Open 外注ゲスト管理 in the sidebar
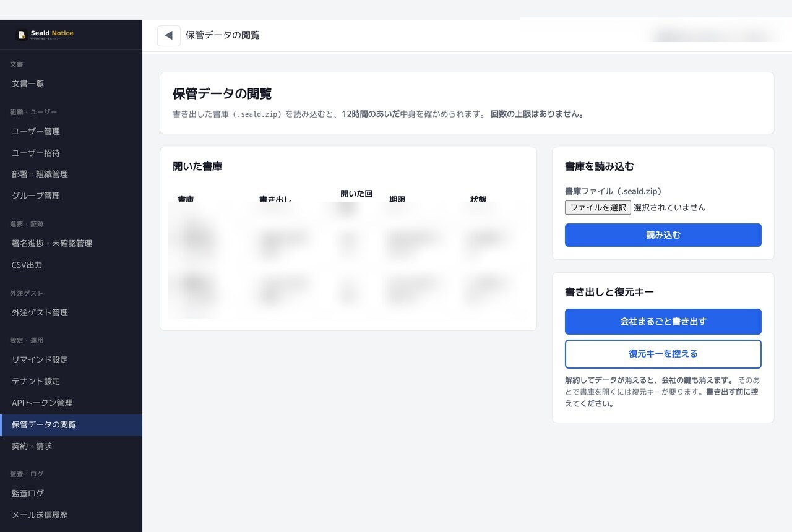Image resolution: width=792 pixels, height=532 pixels. tap(71, 312)
